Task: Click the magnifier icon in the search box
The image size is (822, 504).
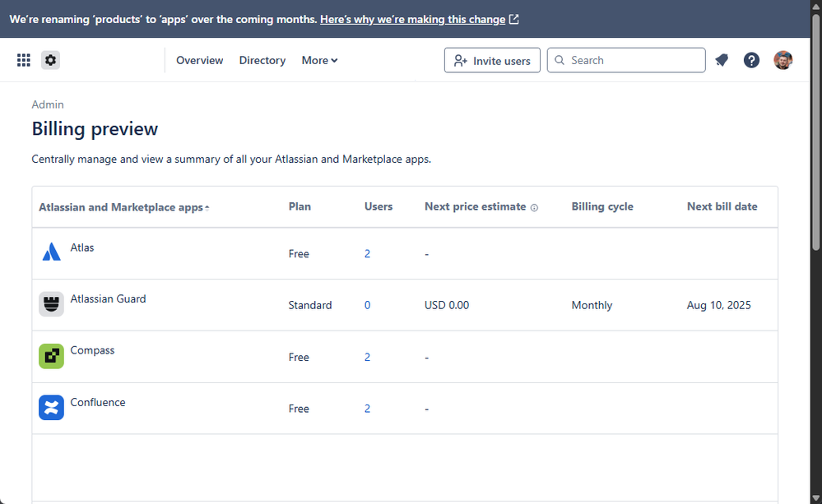Action: (x=560, y=60)
